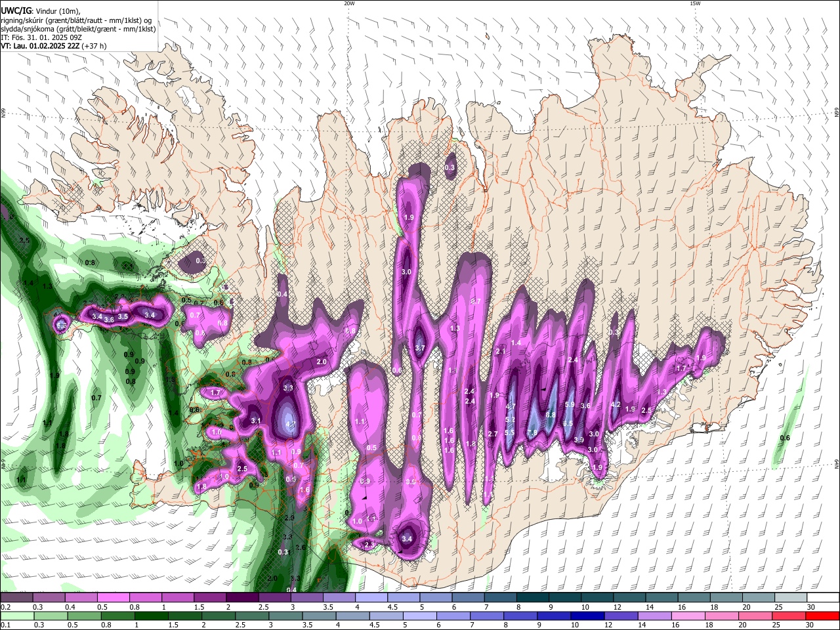The width and height of the screenshot is (840, 630).
Task: Select the '4.1' snowfall value on the map
Action: coord(291,424)
